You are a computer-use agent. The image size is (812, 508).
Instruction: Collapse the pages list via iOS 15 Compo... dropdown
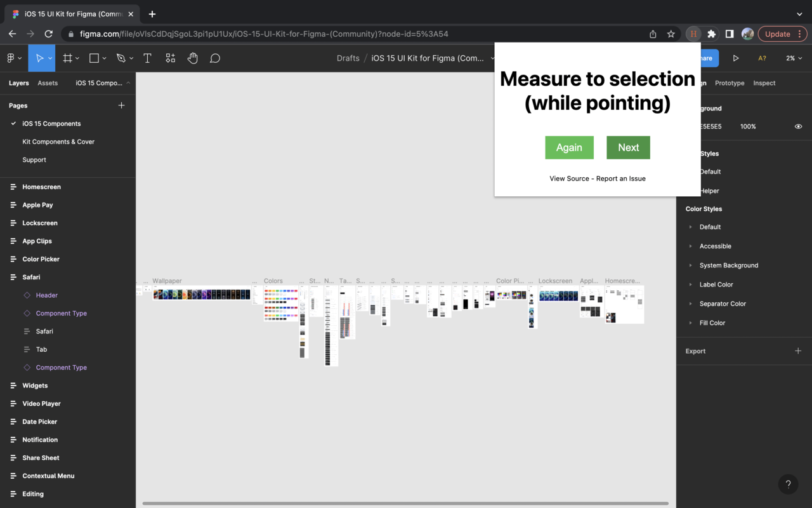click(103, 83)
